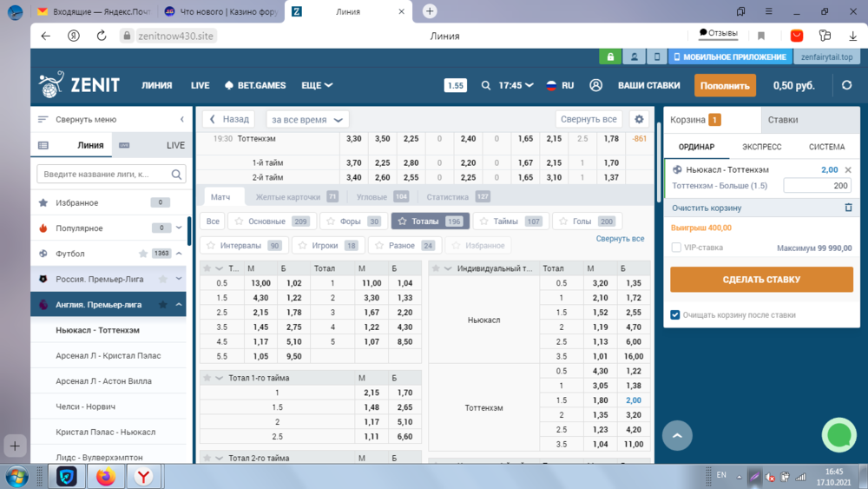Expand Россия. Премьер-Лига chevron

pos(179,279)
